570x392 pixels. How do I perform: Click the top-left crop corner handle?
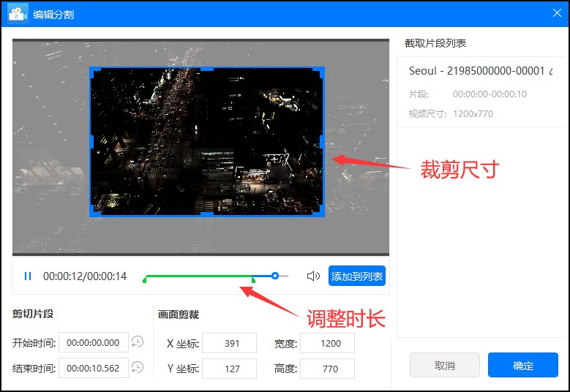tap(95, 72)
